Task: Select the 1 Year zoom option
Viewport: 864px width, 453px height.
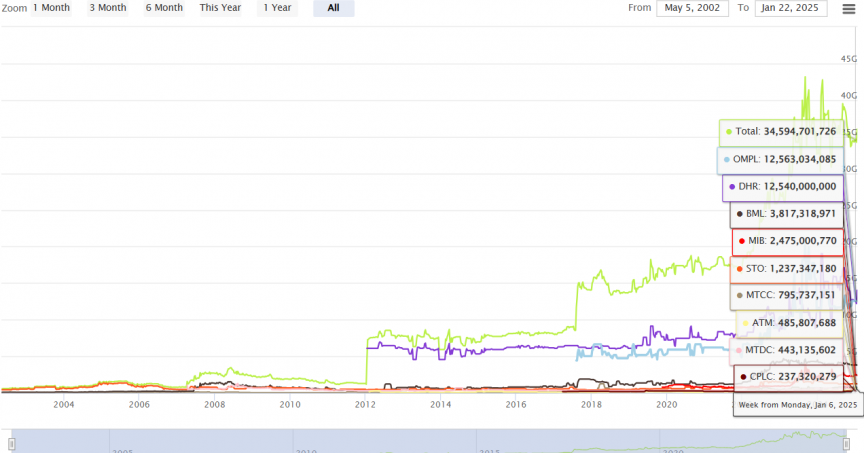Action: coord(276,8)
